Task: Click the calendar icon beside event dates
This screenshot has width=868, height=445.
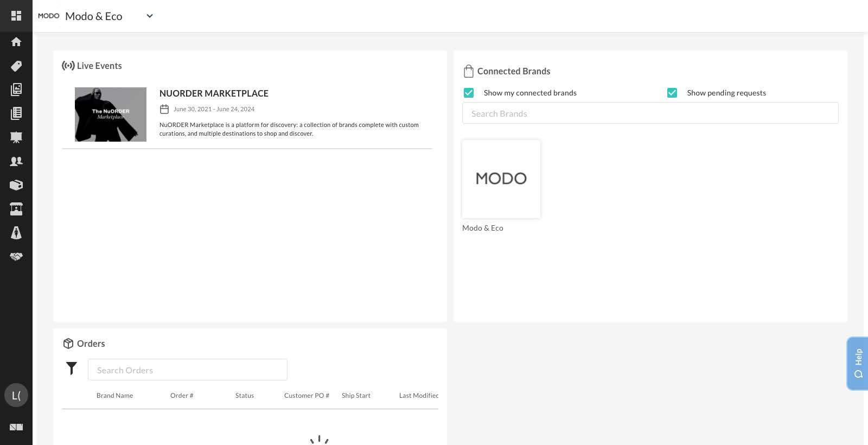Action: (164, 109)
